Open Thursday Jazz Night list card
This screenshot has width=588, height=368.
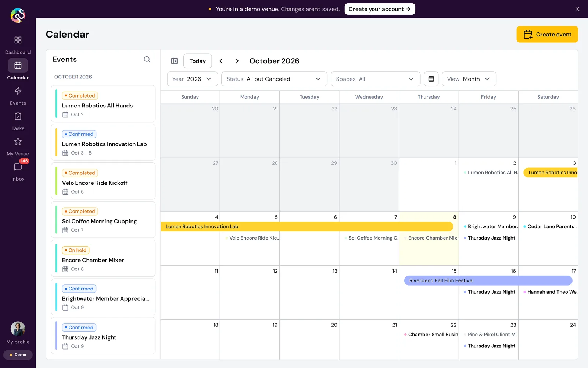pos(103,336)
